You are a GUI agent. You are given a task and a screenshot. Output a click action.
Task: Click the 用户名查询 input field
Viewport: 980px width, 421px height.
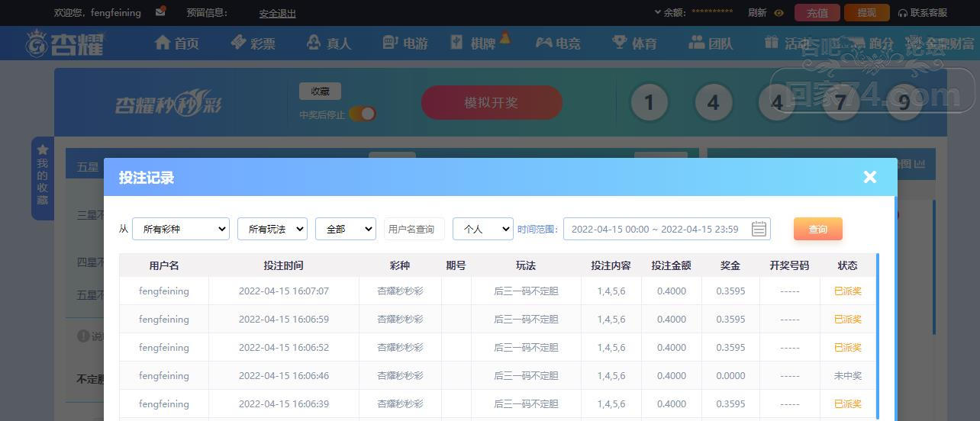[414, 229]
